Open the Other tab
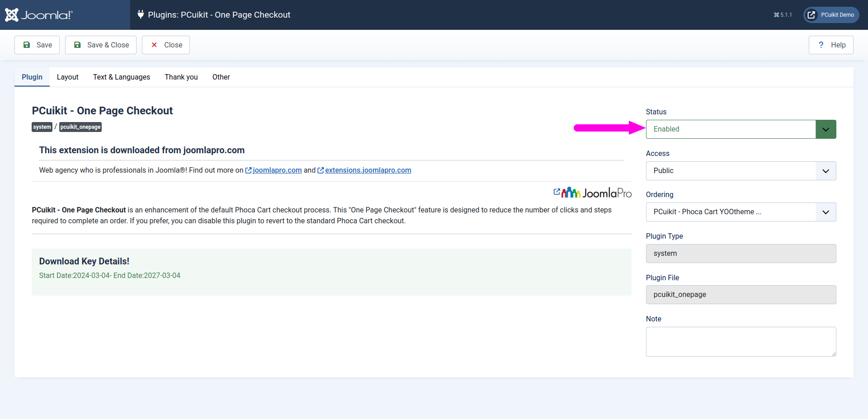This screenshot has height=419, width=868. [221, 77]
